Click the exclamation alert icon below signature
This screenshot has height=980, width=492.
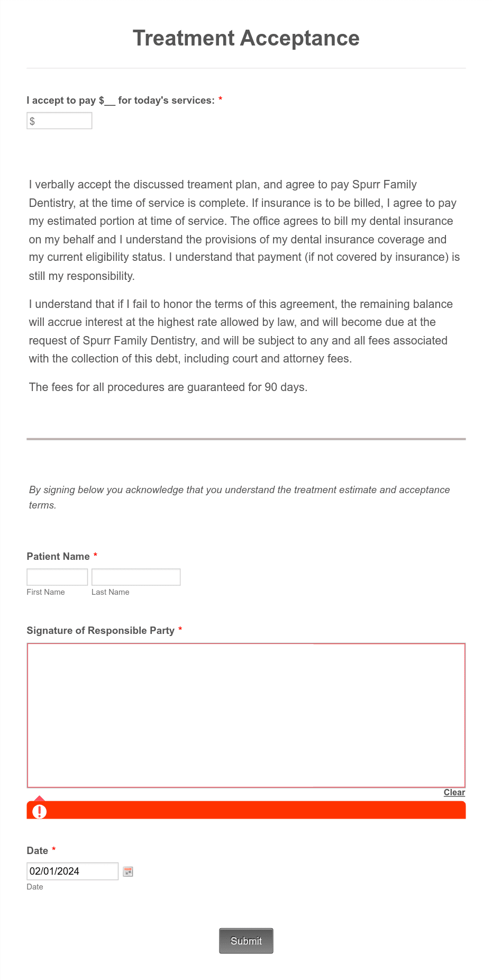(39, 812)
